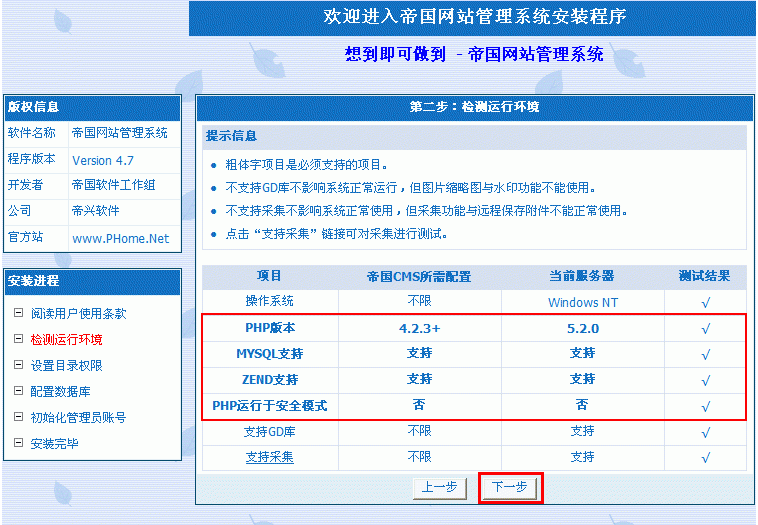
Task: Click the hint about 不支持GD库
Action: [x=411, y=188]
